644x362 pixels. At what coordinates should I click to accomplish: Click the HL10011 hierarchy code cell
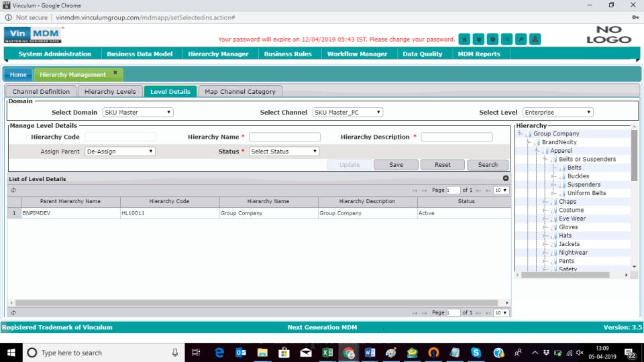pos(170,213)
